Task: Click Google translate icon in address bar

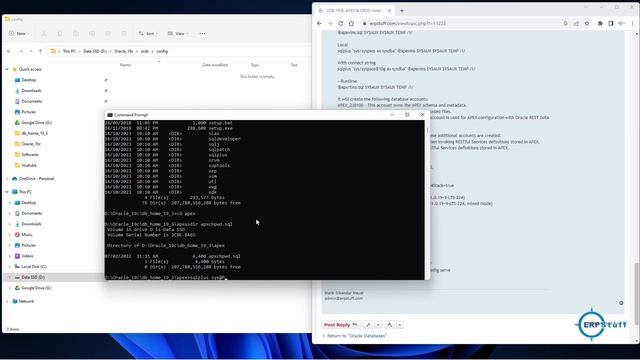Action: (x=565, y=24)
